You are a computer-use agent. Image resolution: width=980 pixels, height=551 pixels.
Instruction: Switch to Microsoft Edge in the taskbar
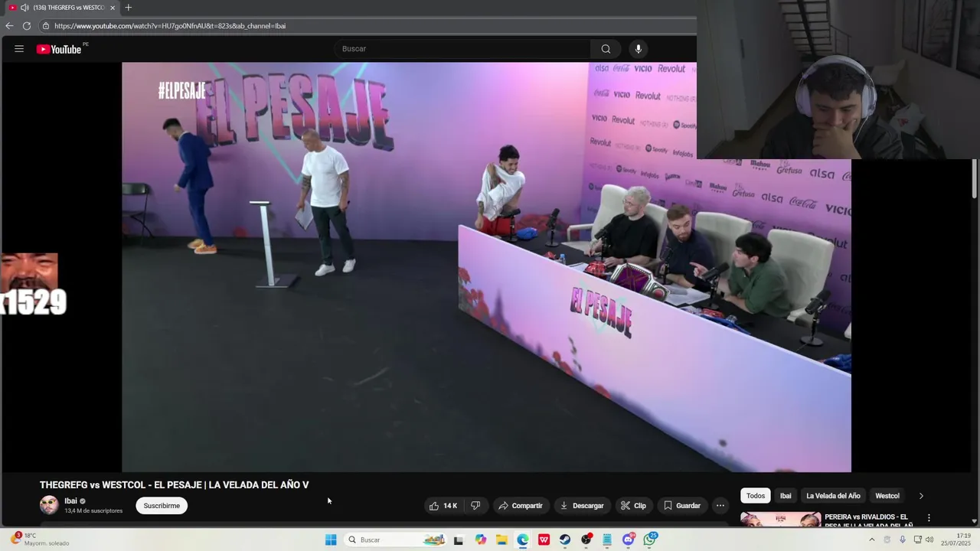(522, 540)
